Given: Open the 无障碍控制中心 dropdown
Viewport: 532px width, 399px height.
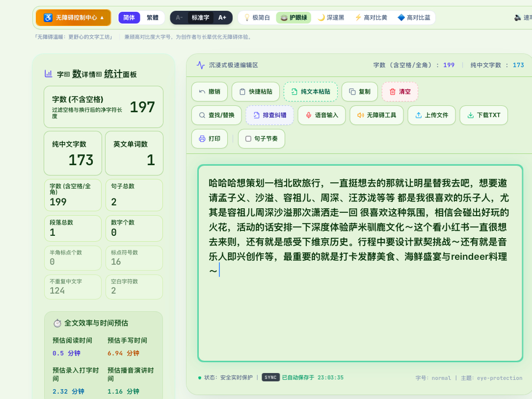Looking at the screenshot, I should (x=73, y=18).
